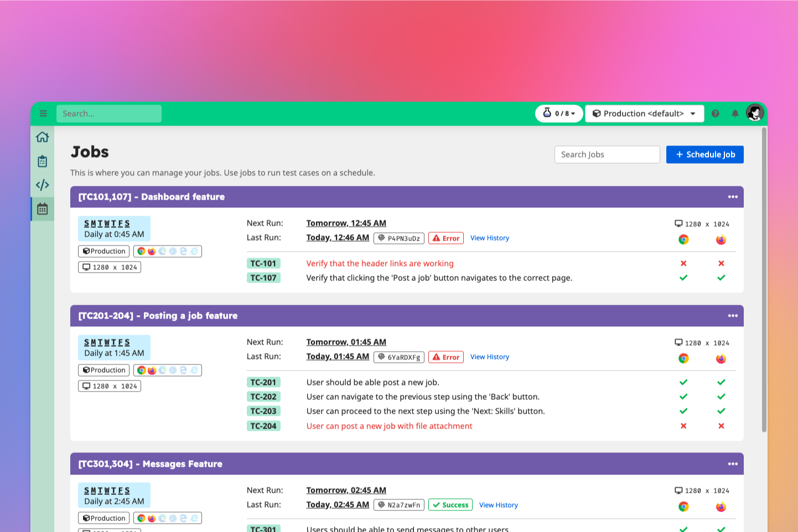Screen dimensions: 798x532
Task: Click the 6YaRDXFg run ID badge
Action: (399, 357)
